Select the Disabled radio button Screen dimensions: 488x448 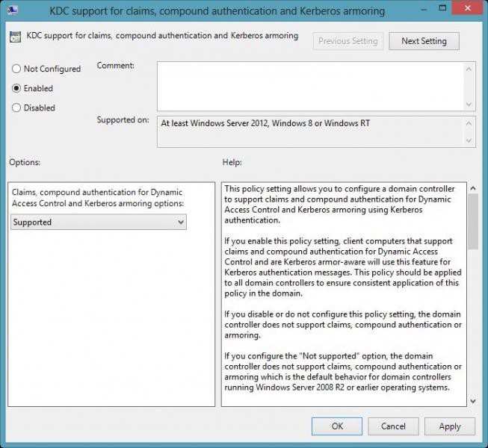(x=16, y=108)
